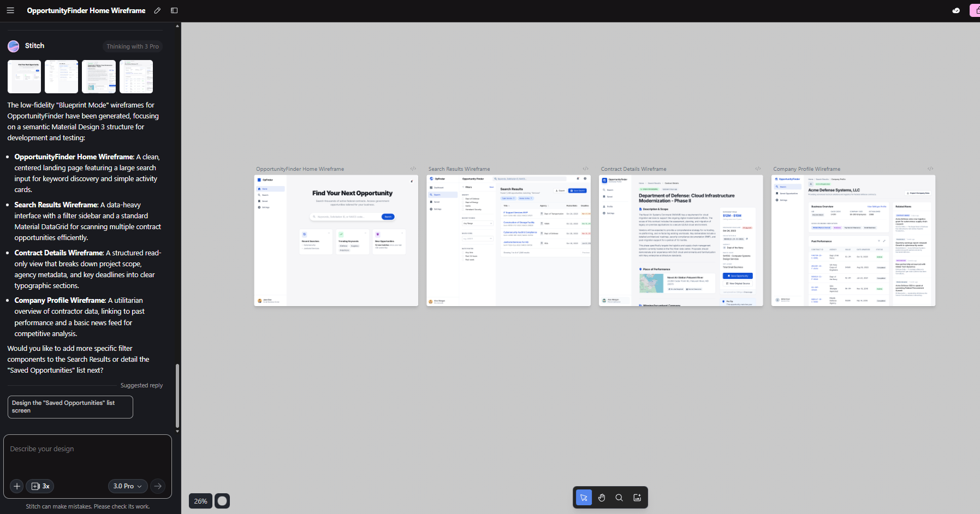Open the 3.0 Pro model dropdown
This screenshot has width=980, height=514.
[127, 486]
